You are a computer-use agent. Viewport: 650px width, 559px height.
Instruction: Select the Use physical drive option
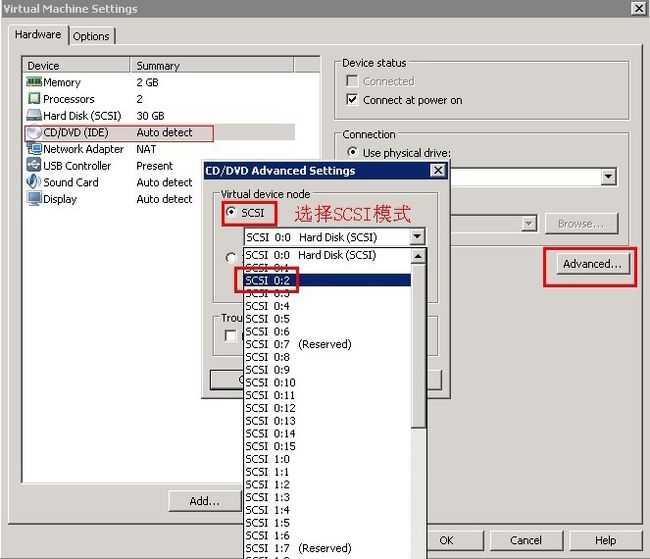pyautogui.click(x=352, y=152)
